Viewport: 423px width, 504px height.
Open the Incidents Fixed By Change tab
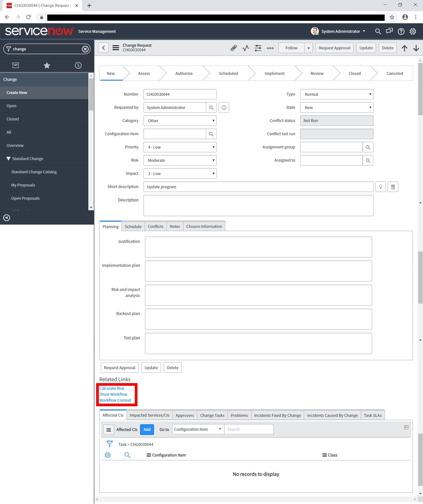(x=277, y=415)
